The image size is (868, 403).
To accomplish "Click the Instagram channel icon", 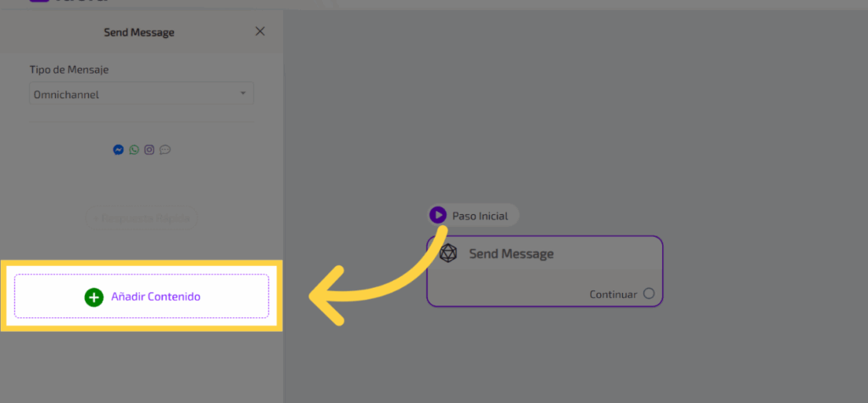I will pos(149,150).
